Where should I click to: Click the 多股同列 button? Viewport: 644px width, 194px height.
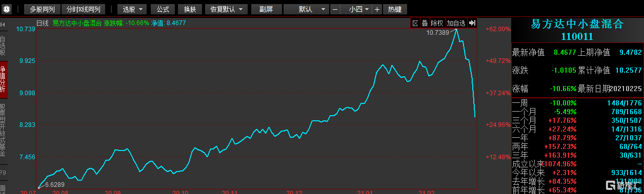[42, 9]
